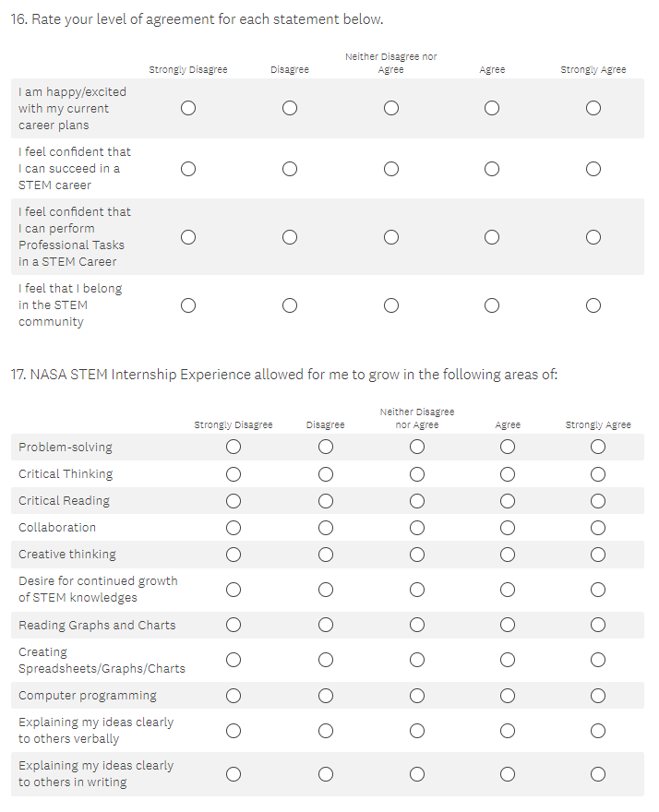The height and width of the screenshot is (812, 659).
Task: Select Disagree for Collaboration
Action: point(326,528)
